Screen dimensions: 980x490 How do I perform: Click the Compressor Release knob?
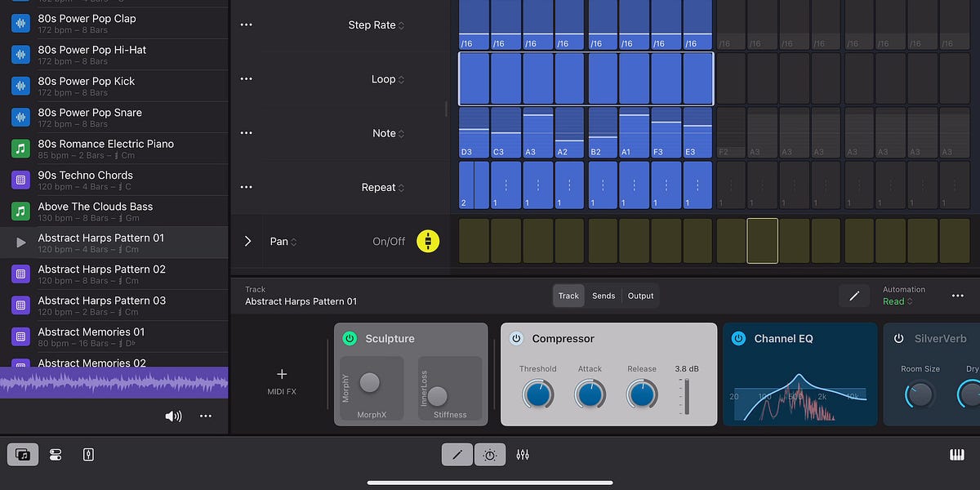[642, 394]
